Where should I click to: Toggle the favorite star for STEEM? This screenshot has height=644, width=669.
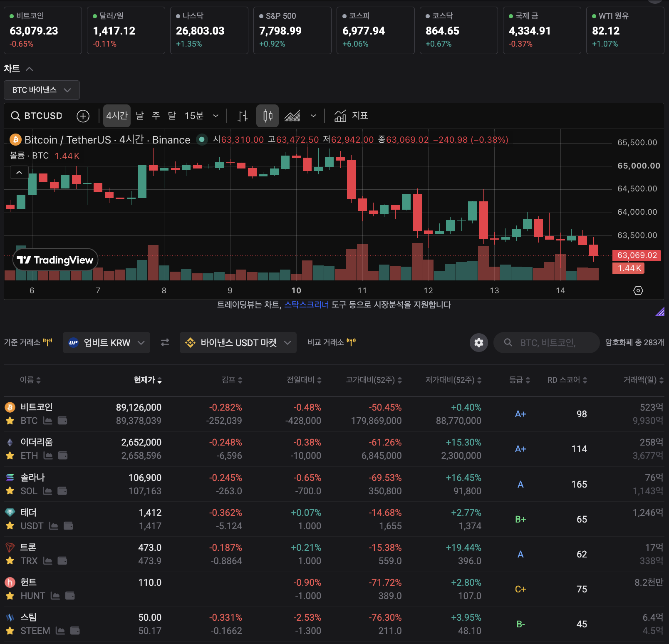tap(10, 631)
